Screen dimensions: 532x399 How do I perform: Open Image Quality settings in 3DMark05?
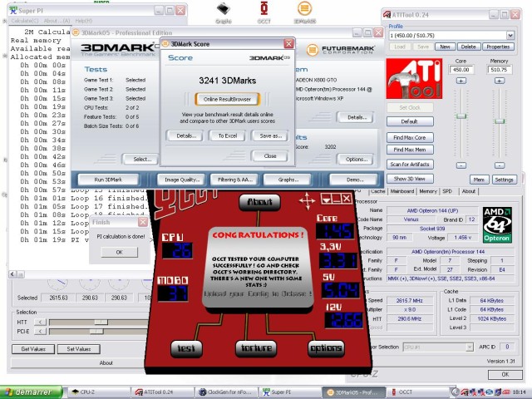click(182, 180)
